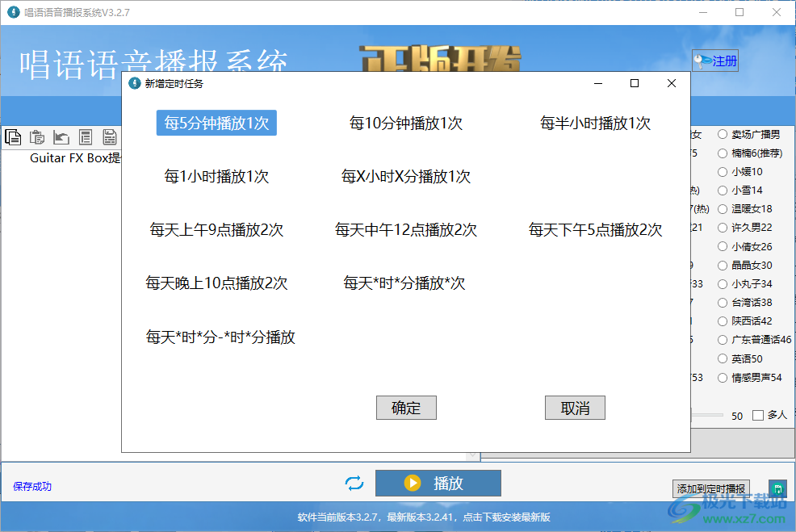Click the undo arrow icon on the toolbar

click(x=61, y=136)
